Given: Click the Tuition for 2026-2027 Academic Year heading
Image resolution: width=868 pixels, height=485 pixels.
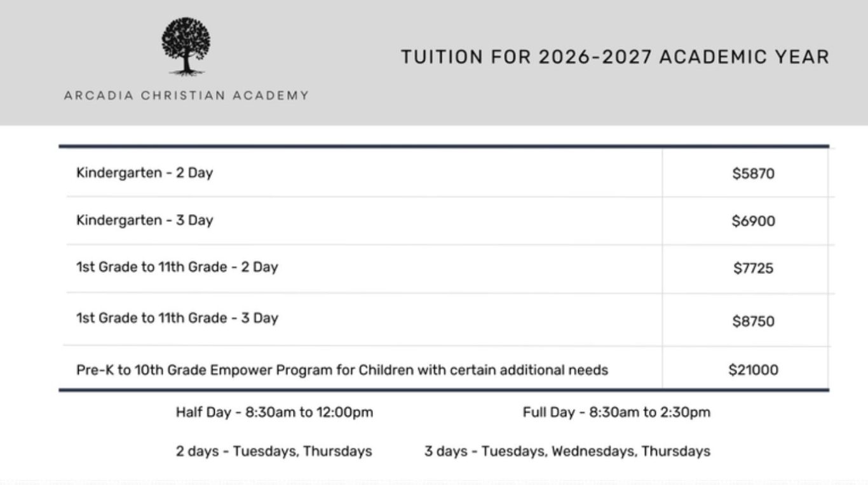Looking at the screenshot, I should (615, 57).
